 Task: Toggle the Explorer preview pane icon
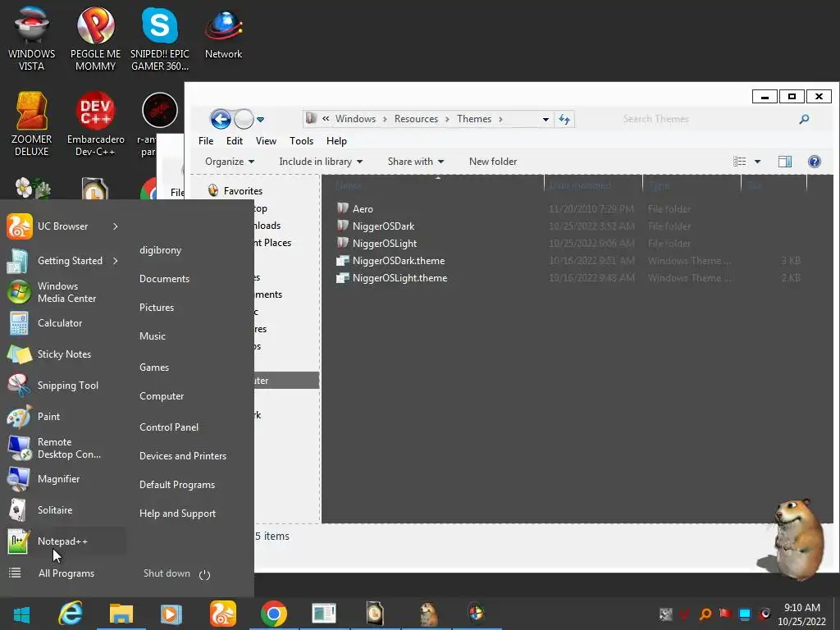[x=785, y=162]
